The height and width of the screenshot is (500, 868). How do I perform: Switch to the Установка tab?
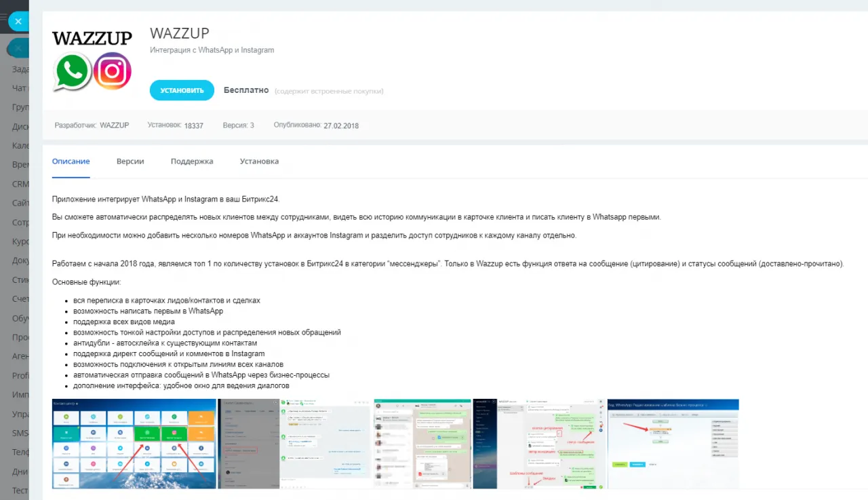259,161
